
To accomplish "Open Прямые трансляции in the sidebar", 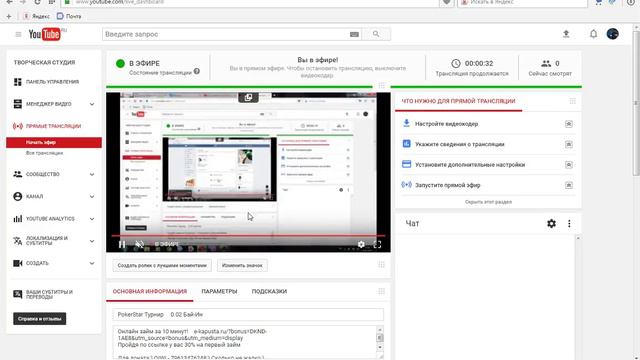I will [53, 126].
